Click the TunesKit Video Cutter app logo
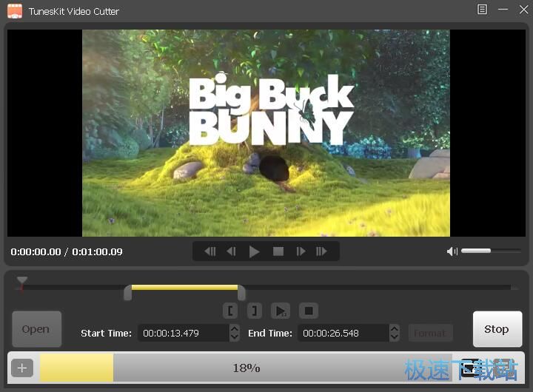 tap(15, 11)
